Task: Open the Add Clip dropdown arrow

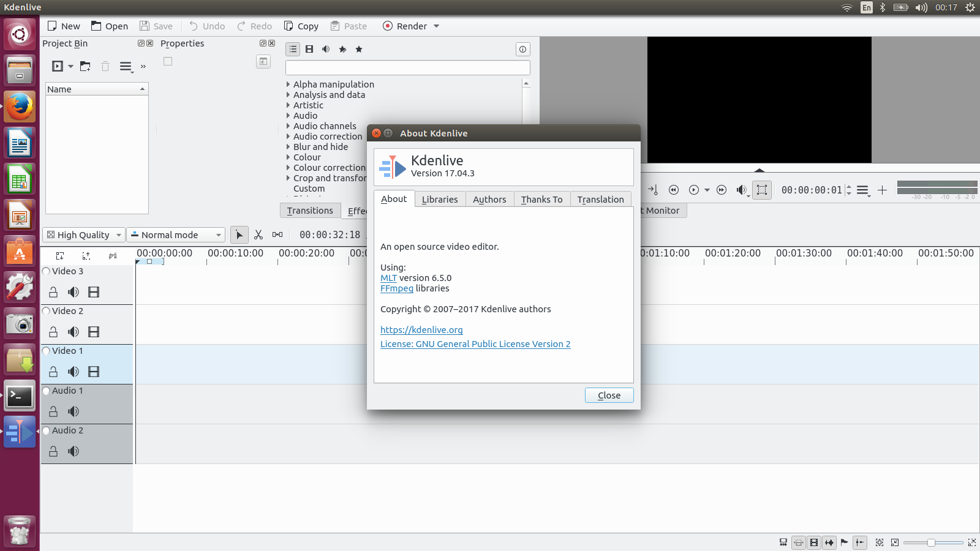Action: click(x=71, y=66)
